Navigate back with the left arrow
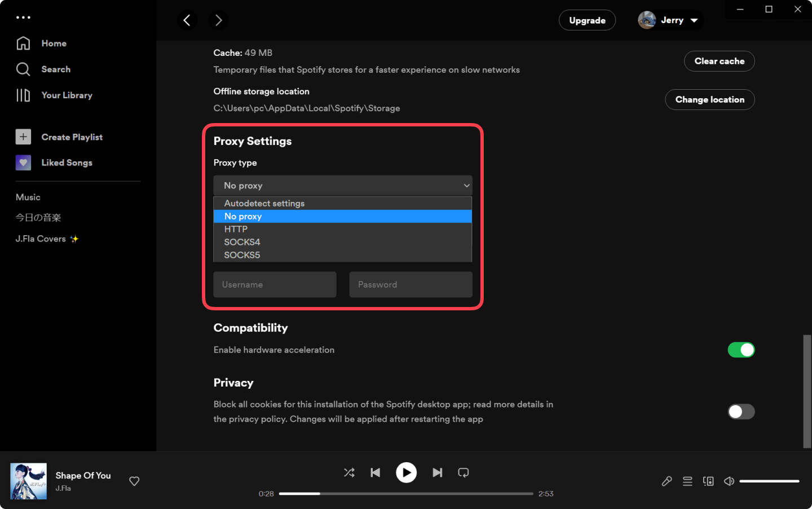Image resolution: width=812 pixels, height=509 pixels. [187, 20]
